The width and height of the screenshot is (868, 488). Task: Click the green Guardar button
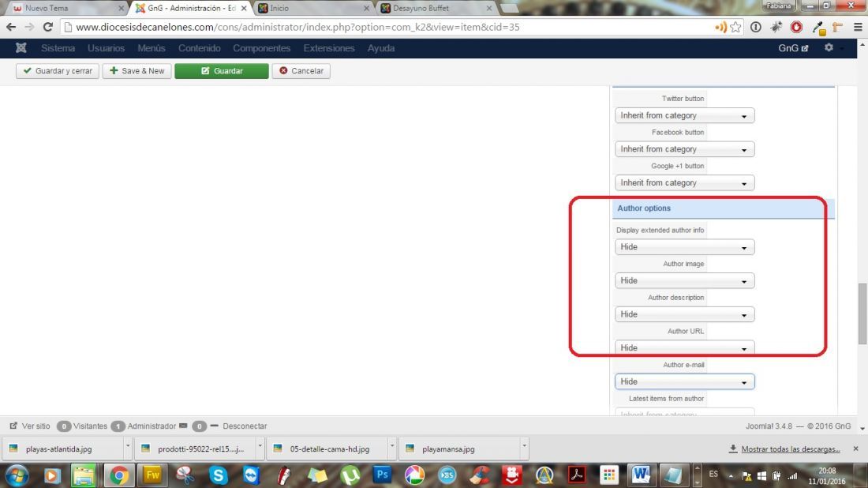[x=222, y=71]
